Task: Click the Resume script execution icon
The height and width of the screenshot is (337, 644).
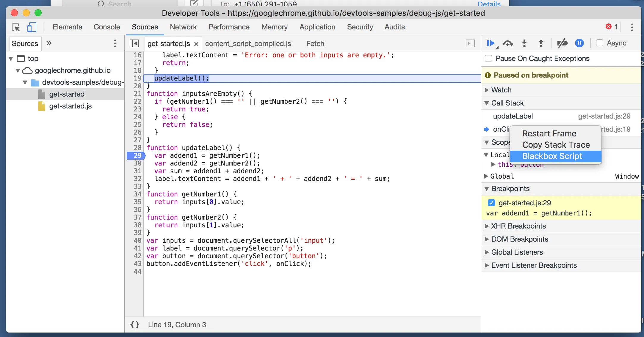Action: coord(491,43)
